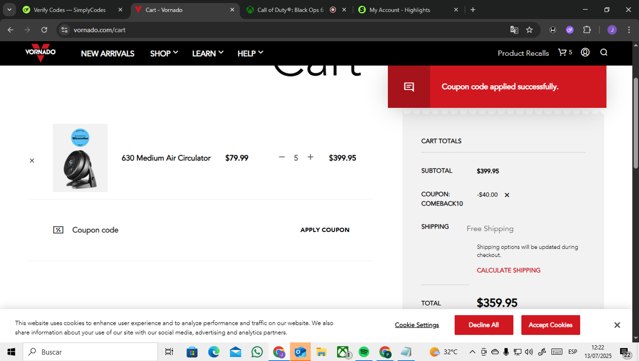639x361 pixels.
Task: Open the browser extensions puzzle icon
Action: click(586, 30)
